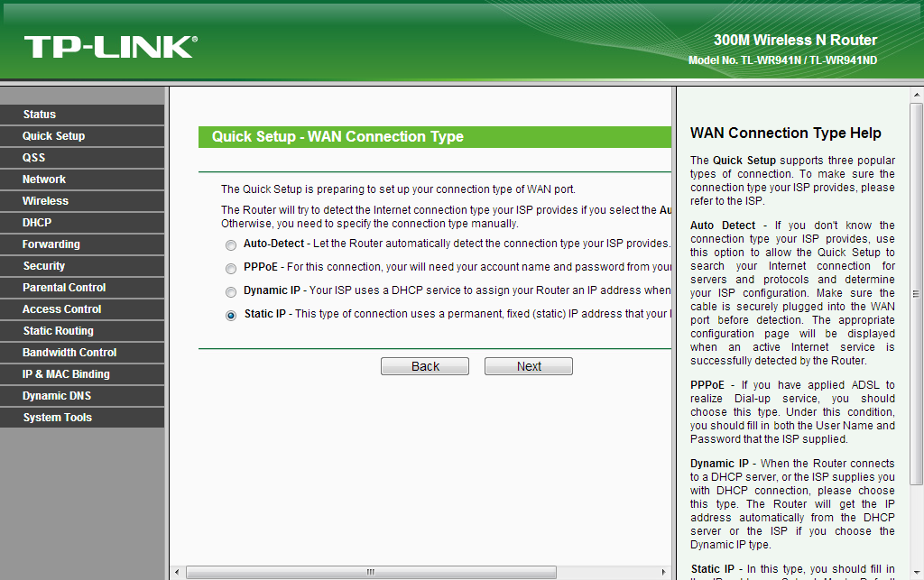This screenshot has height=580, width=924.
Task: Click the '300M Wireless N Router' text
Action: pos(795,40)
